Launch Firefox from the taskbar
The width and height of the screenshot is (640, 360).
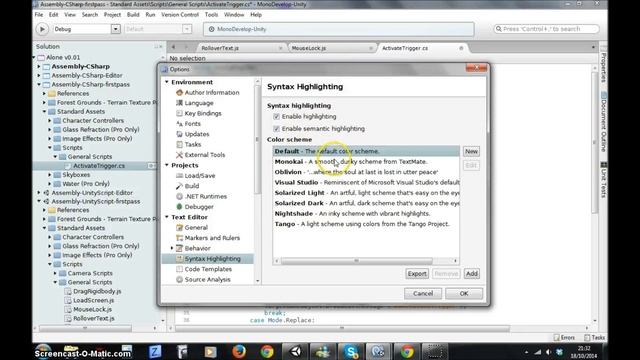239,351
